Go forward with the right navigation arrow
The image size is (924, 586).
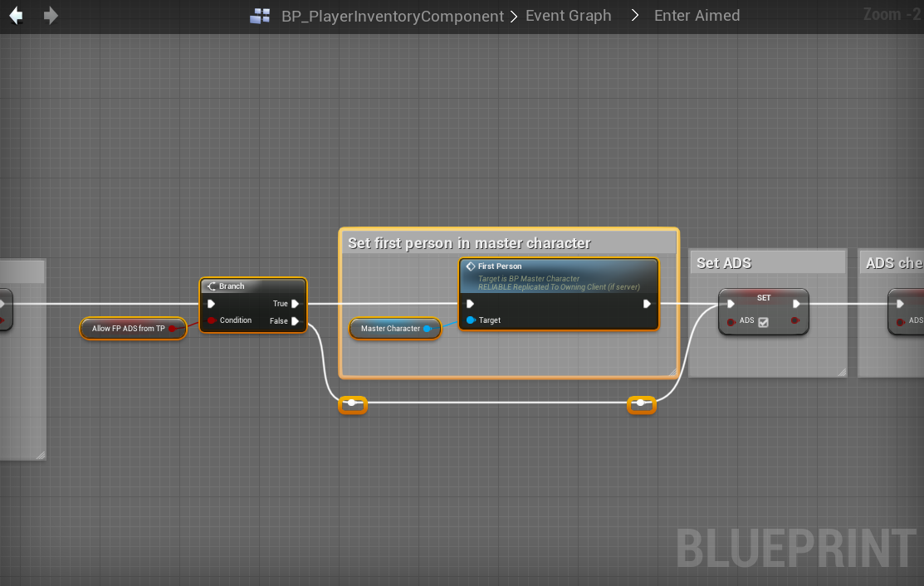point(51,15)
